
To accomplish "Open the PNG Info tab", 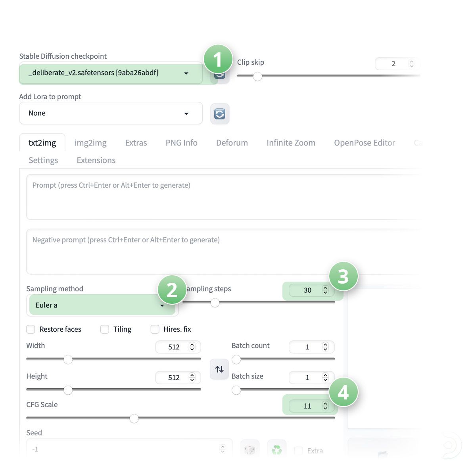I will coord(181,143).
